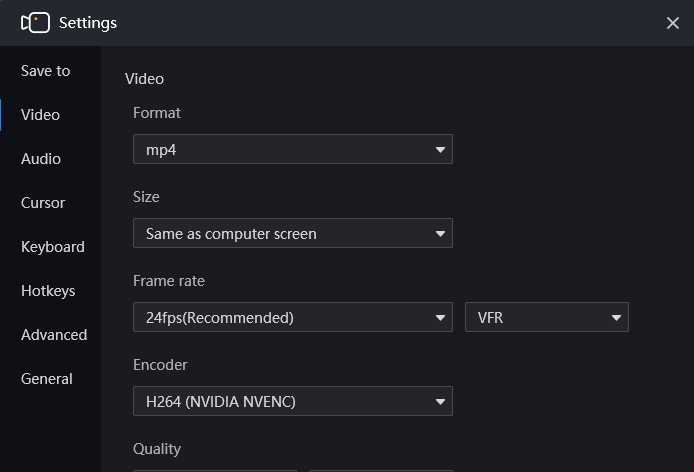Click the arrow on the Size combo box
694x472 pixels.
coord(440,233)
